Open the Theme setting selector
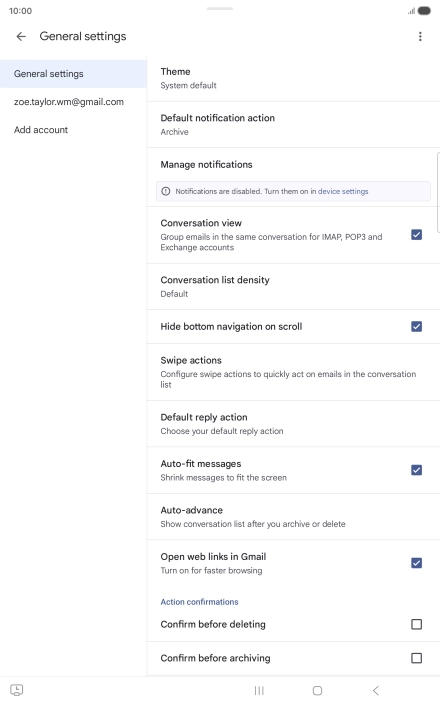This screenshot has height=704, width=440. [x=293, y=79]
